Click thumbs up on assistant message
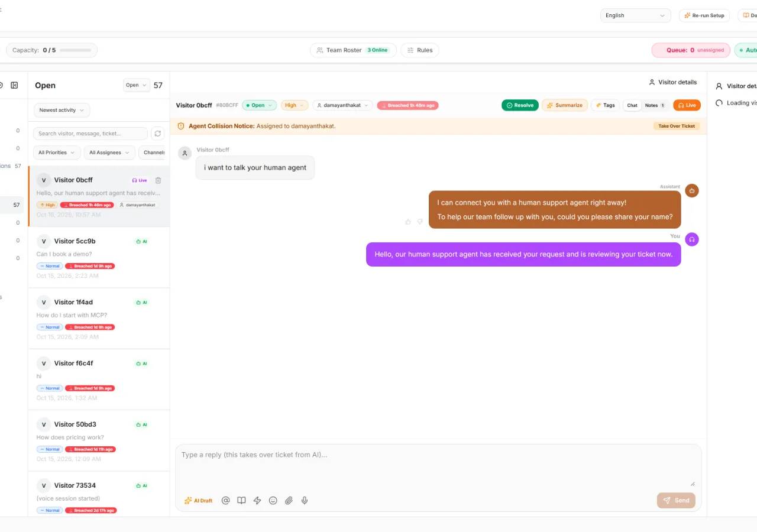The image size is (757, 532). pos(408,222)
